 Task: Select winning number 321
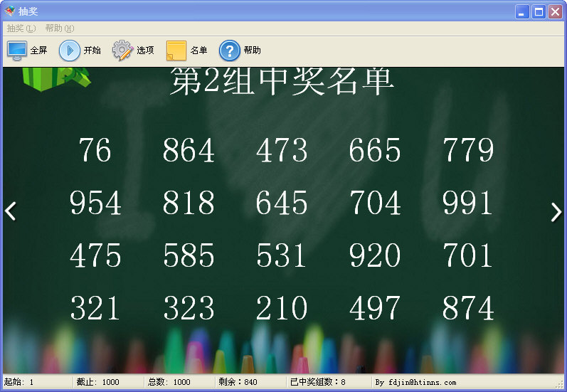[95, 308]
